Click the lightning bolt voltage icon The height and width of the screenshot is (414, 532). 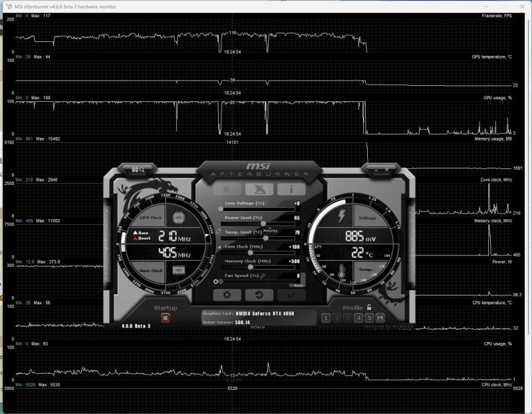click(341, 216)
